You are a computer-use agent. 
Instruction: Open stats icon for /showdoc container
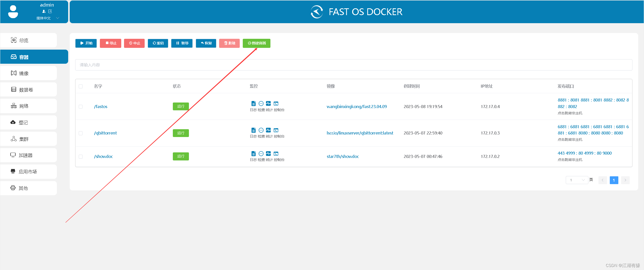tap(268, 154)
